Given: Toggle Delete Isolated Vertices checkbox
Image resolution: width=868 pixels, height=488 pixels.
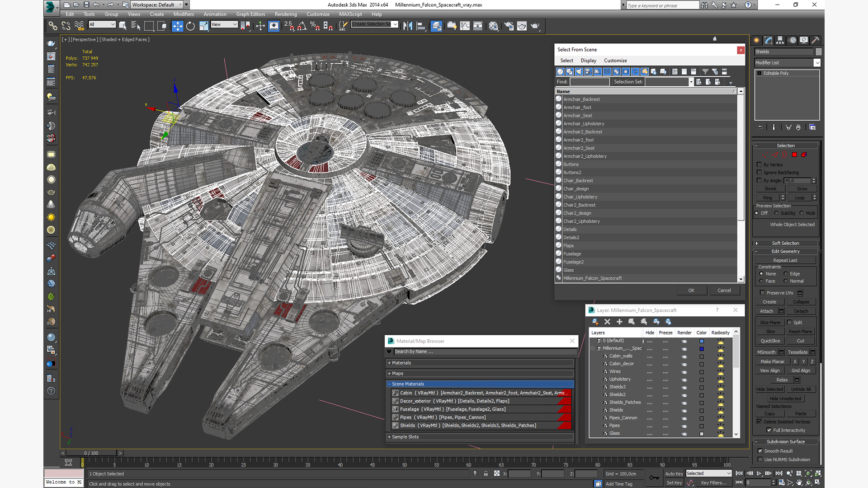Looking at the screenshot, I should click(x=759, y=422).
